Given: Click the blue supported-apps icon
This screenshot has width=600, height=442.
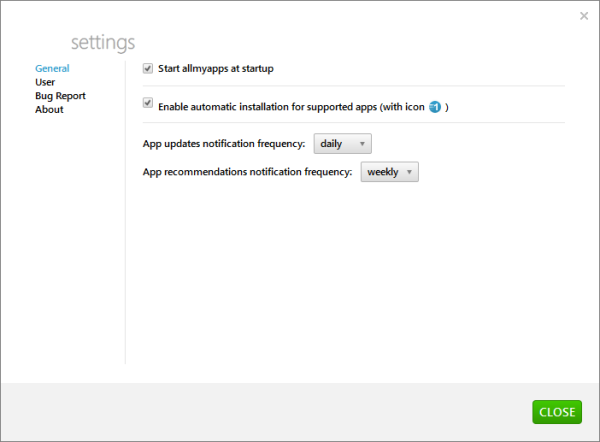Looking at the screenshot, I should 435,105.
